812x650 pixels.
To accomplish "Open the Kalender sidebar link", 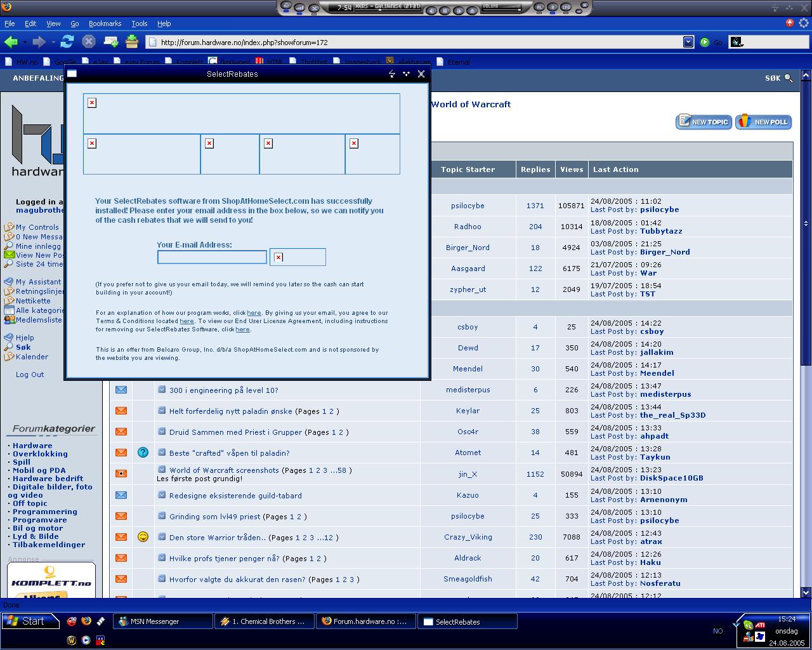I will click(x=32, y=357).
